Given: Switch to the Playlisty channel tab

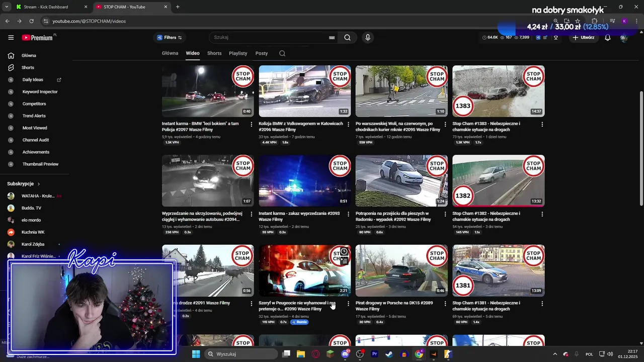Looking at the screenshot, I should [238, 53].
